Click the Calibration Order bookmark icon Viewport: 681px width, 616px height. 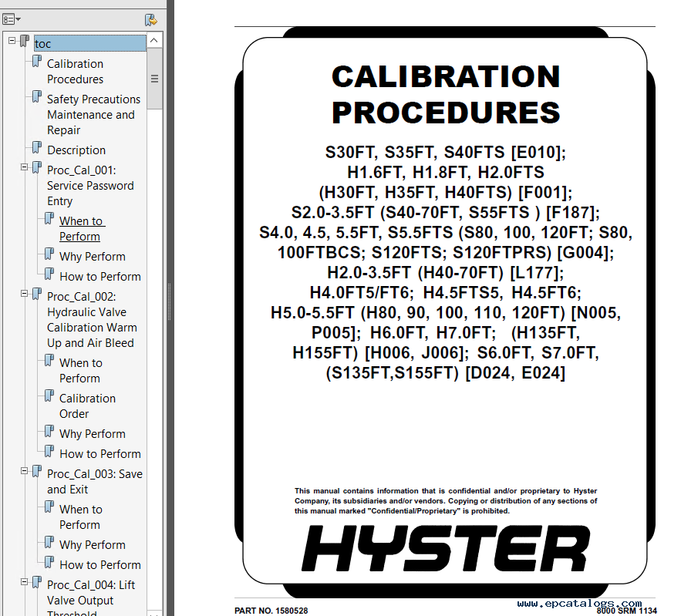pyautogui.click(x=49, y=396)
